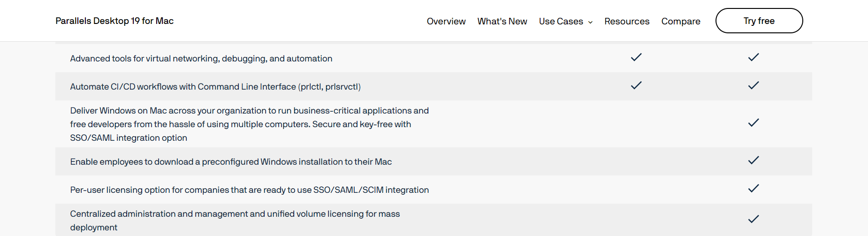Click checkmark for Centralized administration row
Viewport: 868px width, 236px height.
coord(753,219)
